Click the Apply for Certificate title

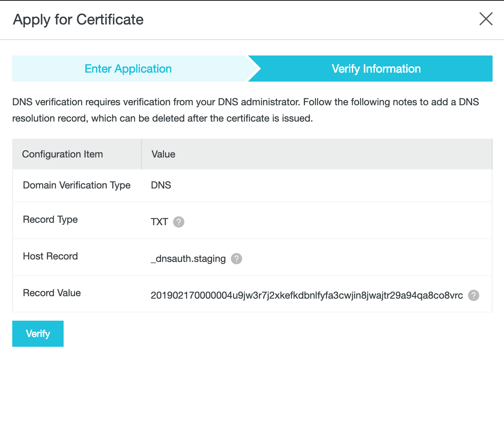click(x=78, y=20)
